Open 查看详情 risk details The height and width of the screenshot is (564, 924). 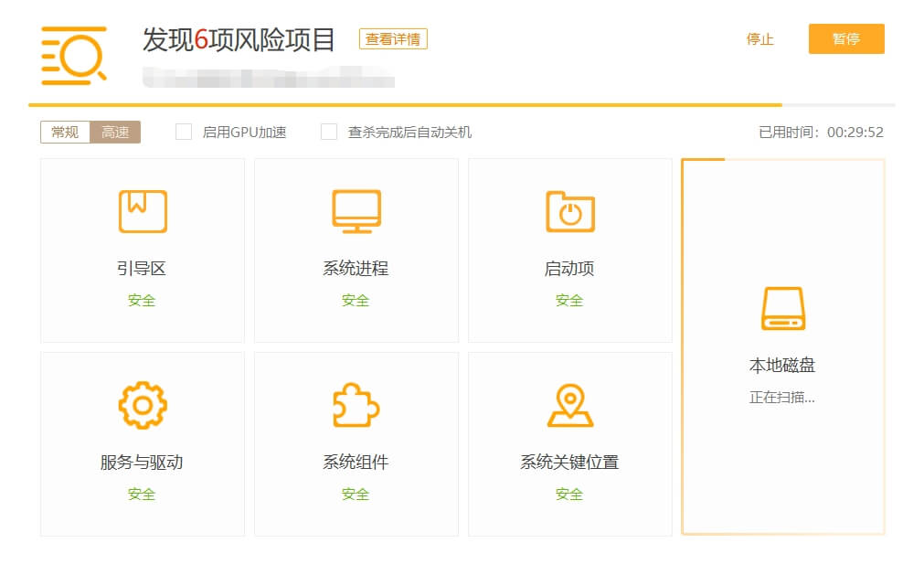[393, 39]
